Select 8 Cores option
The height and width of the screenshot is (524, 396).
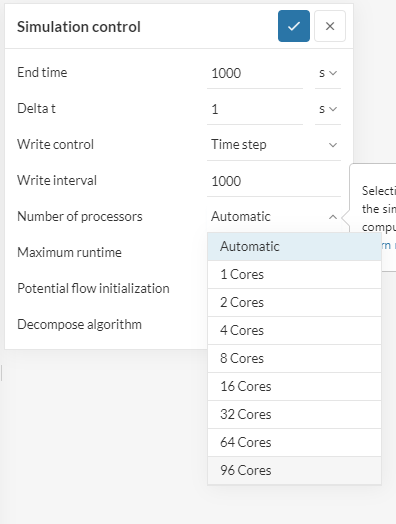pyautogui.click(x=294, y=359)
